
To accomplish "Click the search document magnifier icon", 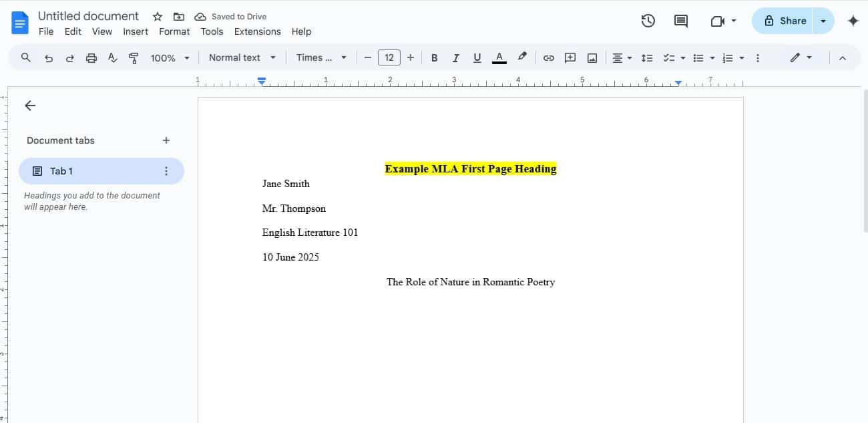I will pyautogui.click(x=26, y=57).
